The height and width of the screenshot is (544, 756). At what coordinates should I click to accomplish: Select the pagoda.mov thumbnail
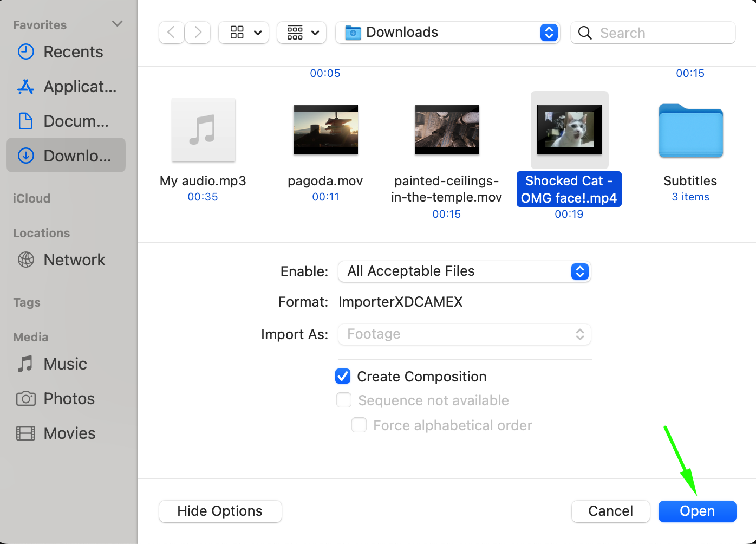tap(325, 130)
